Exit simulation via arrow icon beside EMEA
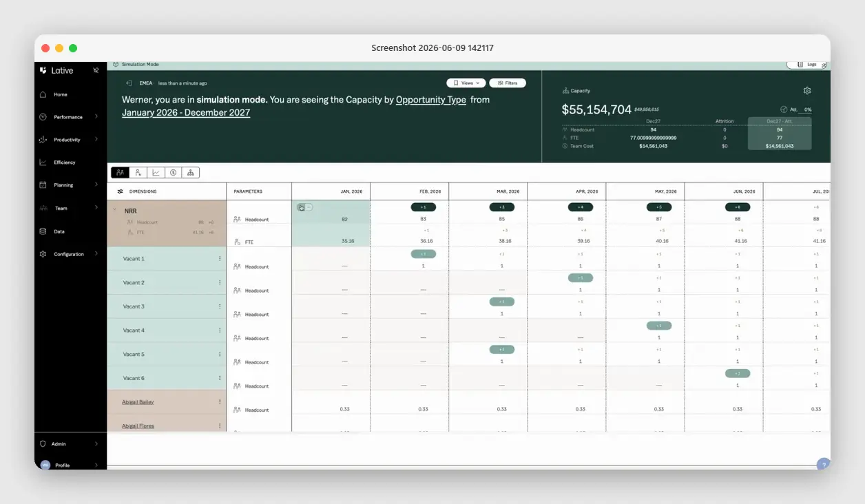Screen dimensions: 865x504 click(x=129, y=83)
